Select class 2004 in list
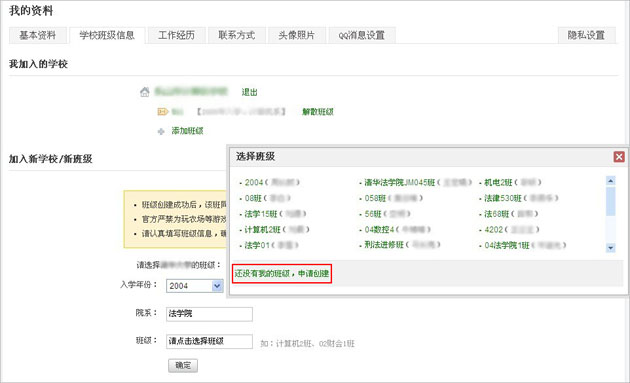 [x=254, y=182]
